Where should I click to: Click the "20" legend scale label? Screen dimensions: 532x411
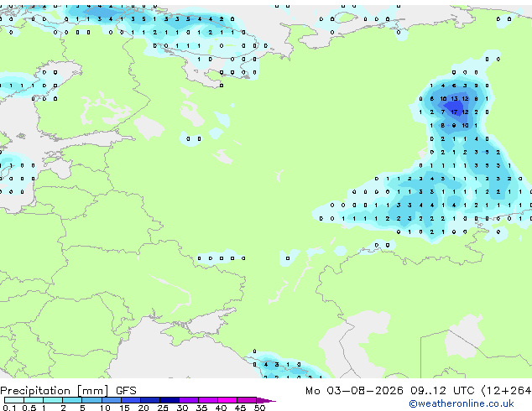coord(143,408)
